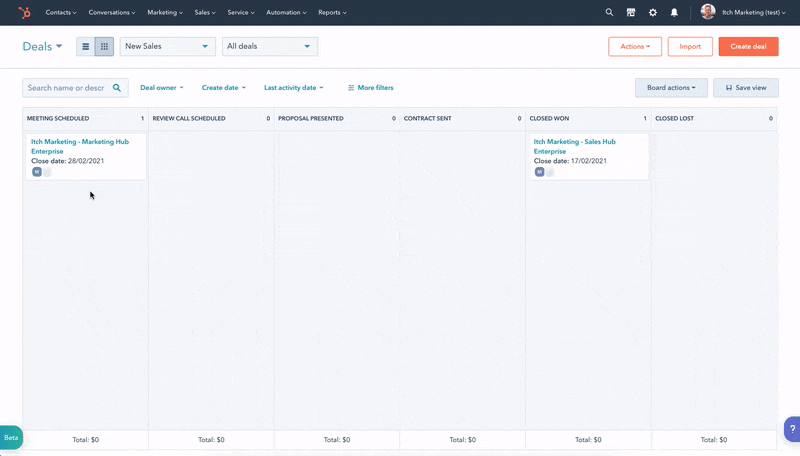Screen dimensions: 800x456
Task: Click Close date 17/02/2021 text
Action: (x=570, y=161)
